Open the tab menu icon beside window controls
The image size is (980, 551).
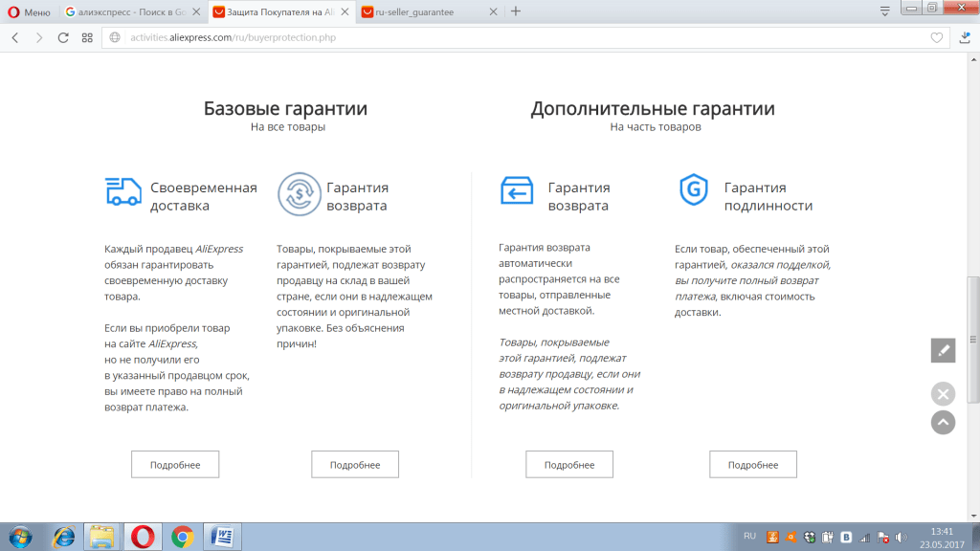tap(885, 11)
